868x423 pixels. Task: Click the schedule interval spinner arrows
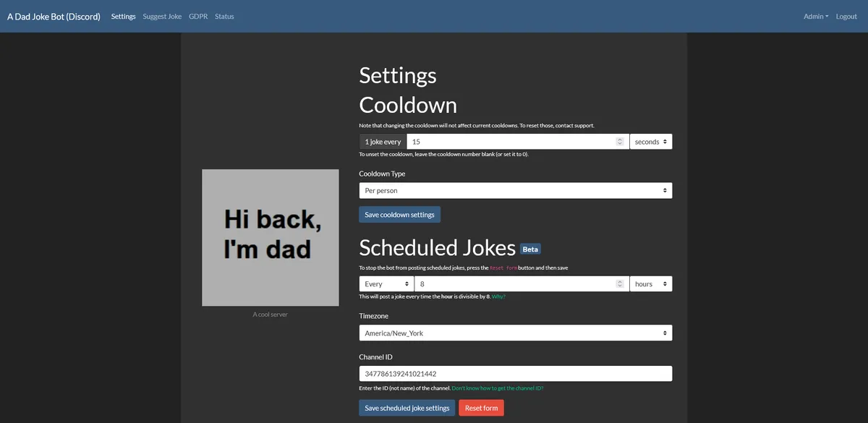[619, 284]
